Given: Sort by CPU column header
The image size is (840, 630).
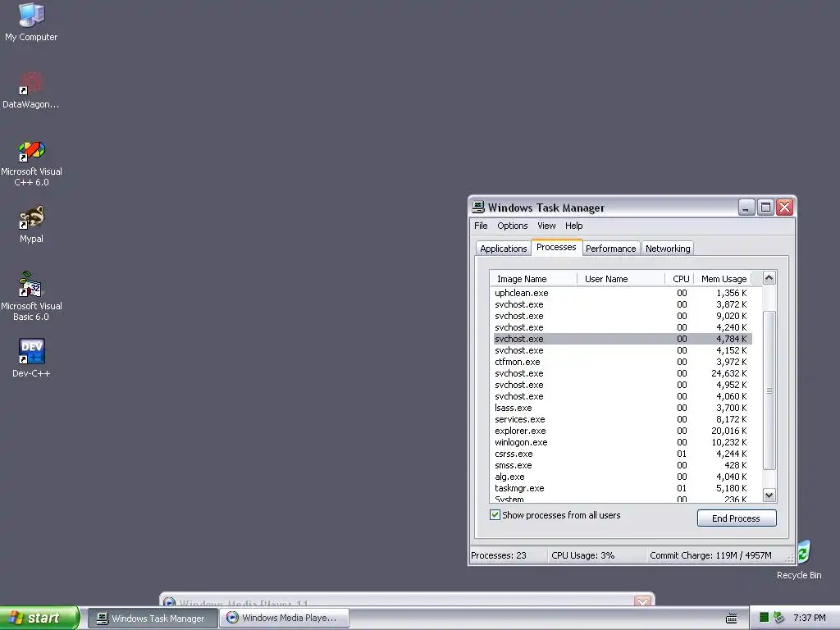Looking at the screenshot, I should tap(680, 279).
